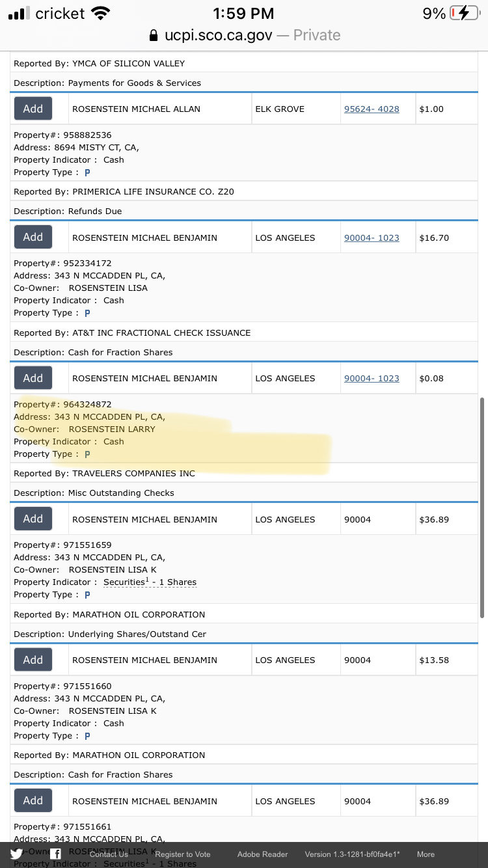Viewport: 488px width, 868px height.
Task: Tap the Version 1.3-1281 footer text
Action: [x=352, y=854]
